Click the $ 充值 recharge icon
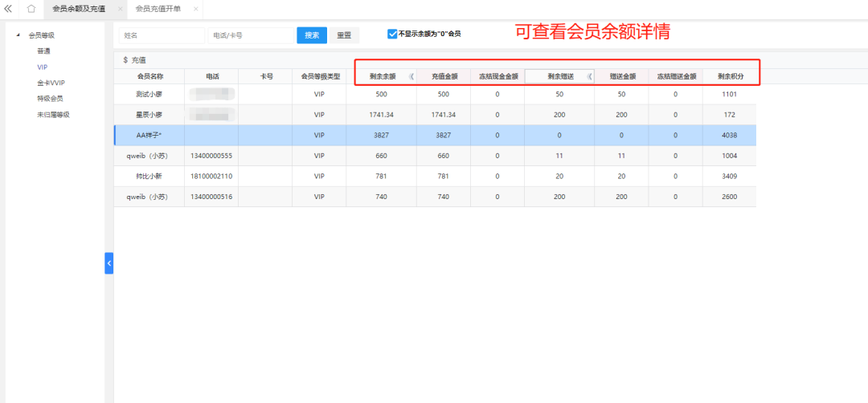868x403 pixels. [x=134, y=60]
